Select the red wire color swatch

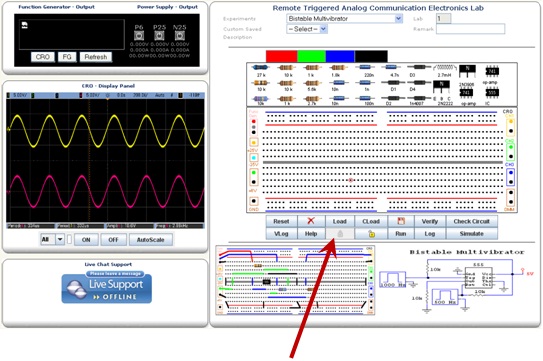281,56
